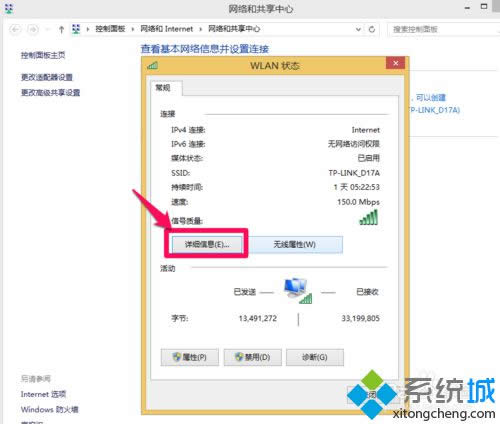Click TP-LINK_D17A link in background window
500x424 pixels.
click(x=434, y=110)
